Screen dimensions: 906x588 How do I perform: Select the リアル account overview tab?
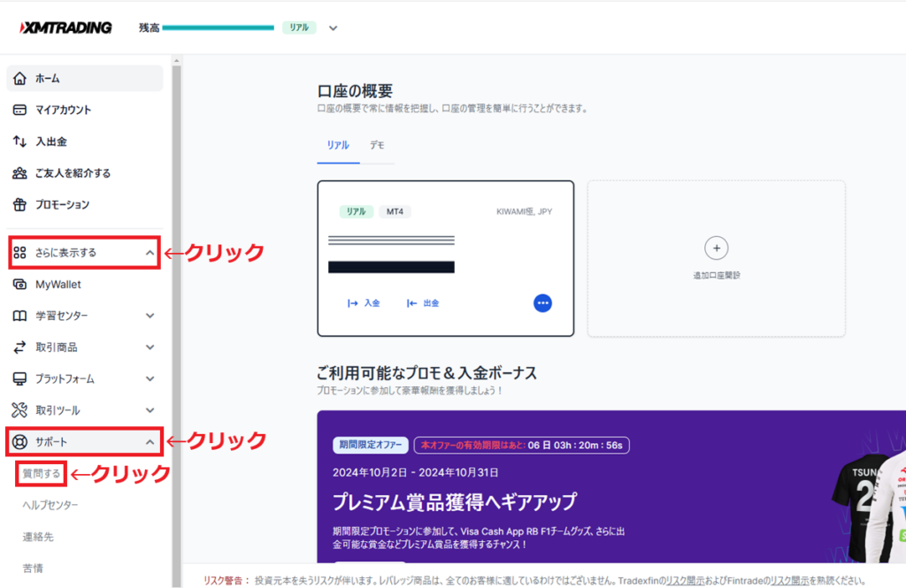tap(337, 145)
